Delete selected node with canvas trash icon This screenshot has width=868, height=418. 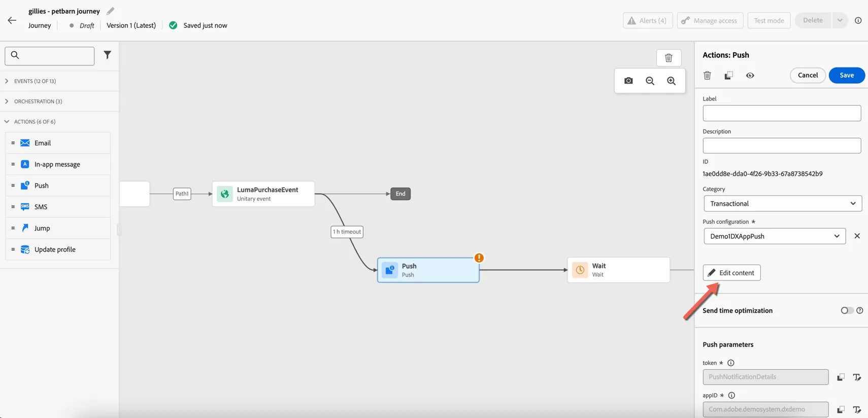coord(669,58)
